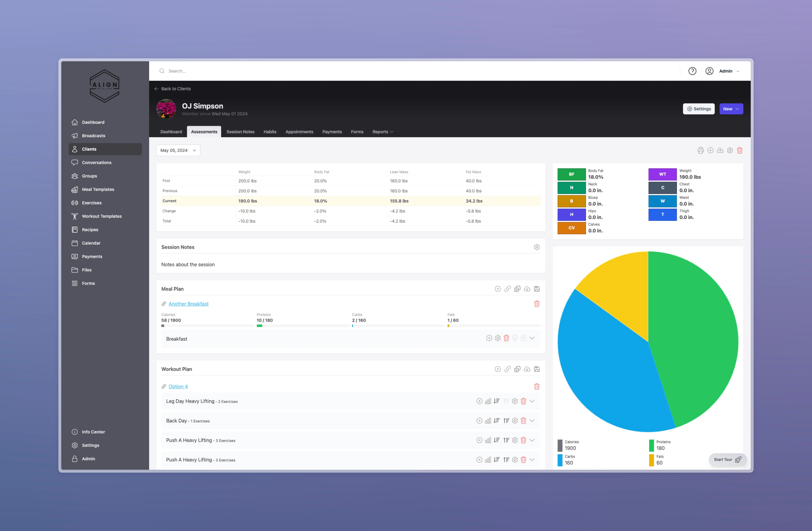Switch to the Session Notes tab
The image size is (812, 531).
[x=240, y=132]
